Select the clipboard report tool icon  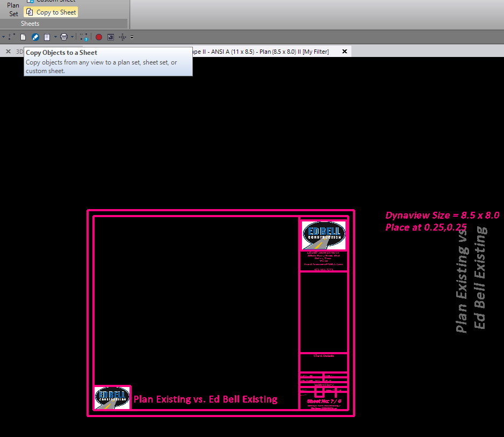(47, 37)
